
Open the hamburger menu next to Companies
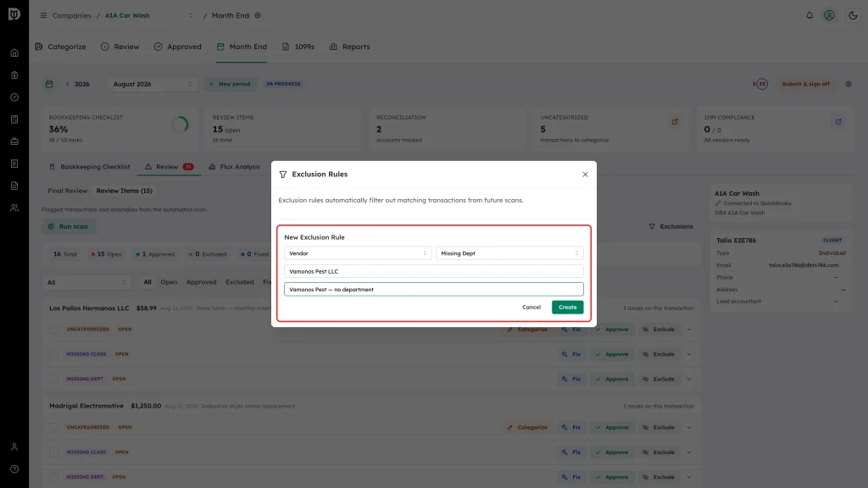pos(43,15)
